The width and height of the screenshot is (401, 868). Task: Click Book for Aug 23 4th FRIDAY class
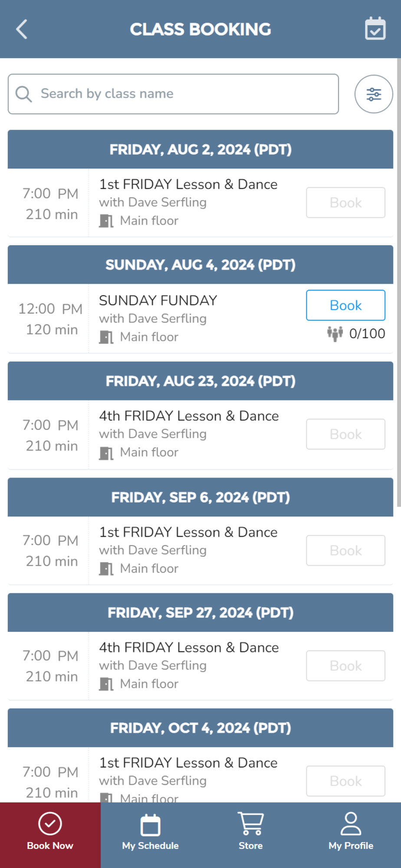(x=345, y=434)
